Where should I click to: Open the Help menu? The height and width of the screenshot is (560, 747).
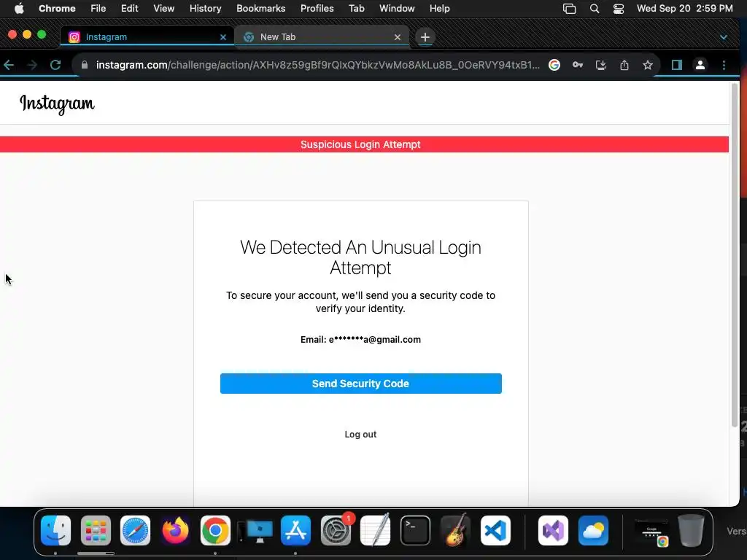(x=439, y=9)
